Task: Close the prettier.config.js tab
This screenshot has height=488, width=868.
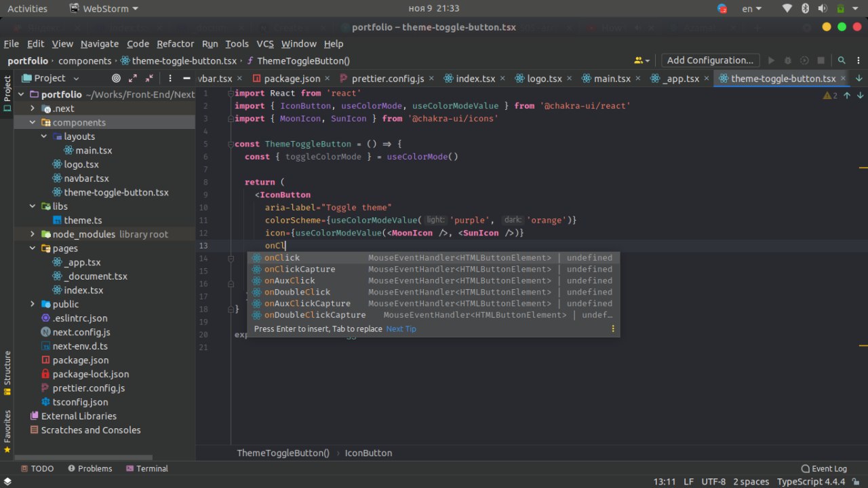Action: click(x=431, y=79)
